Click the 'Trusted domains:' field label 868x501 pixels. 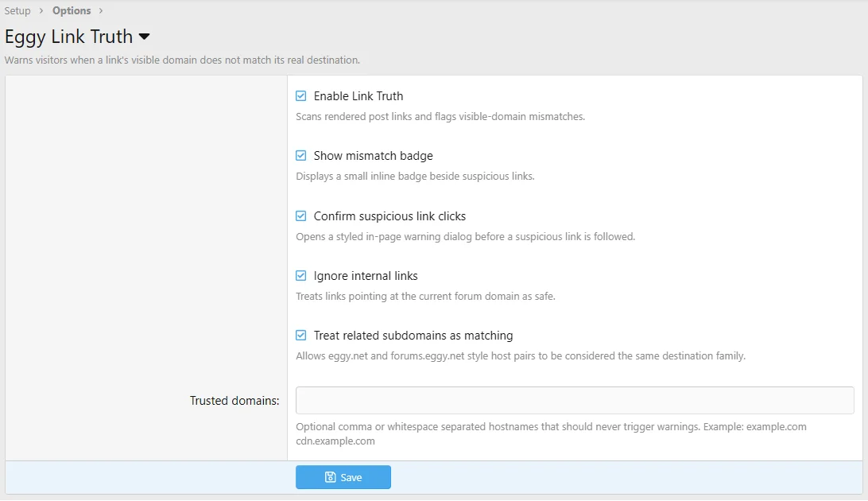[234, 400]
